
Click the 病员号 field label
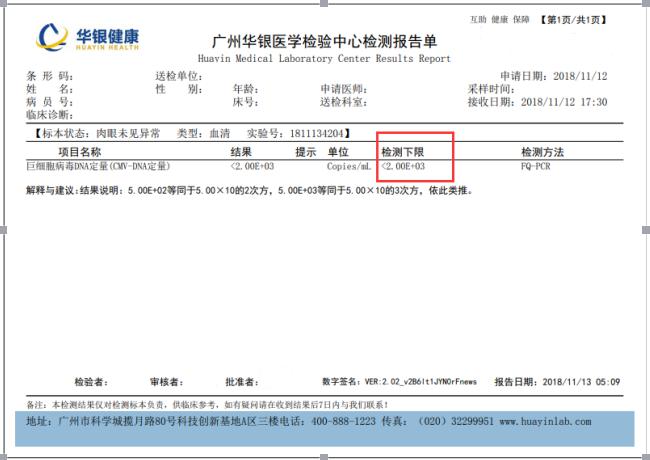(50, 102)
